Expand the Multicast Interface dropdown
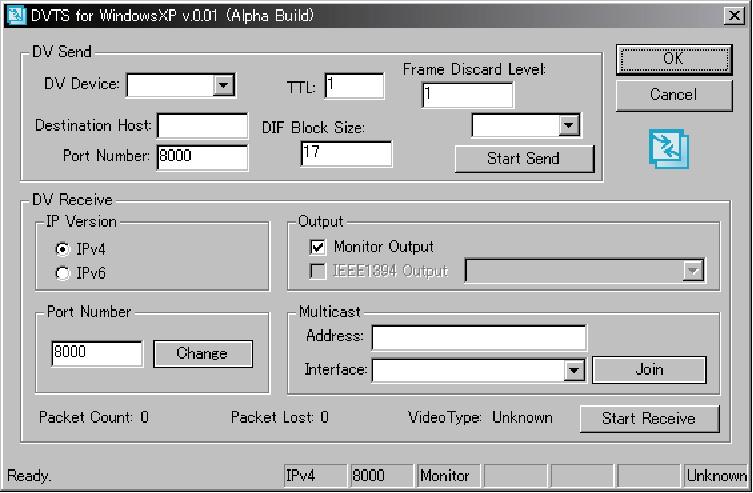753x493 pixels. click(573, 370)
